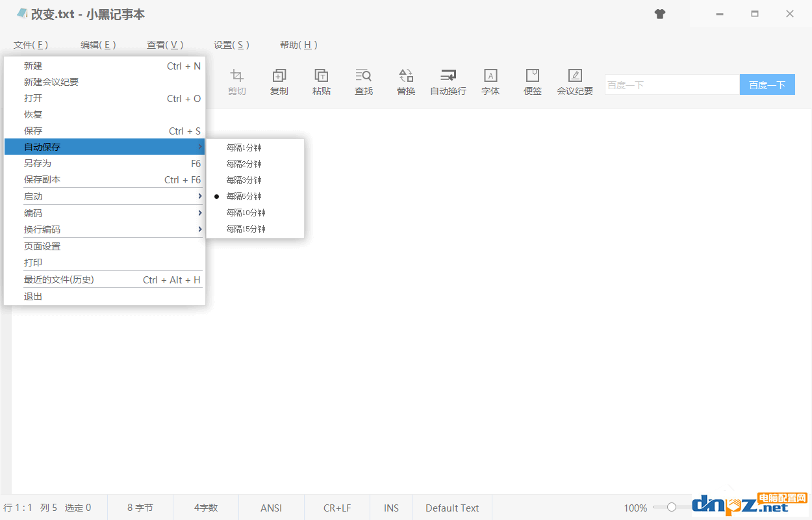The image size is (812, 520).
Task: Select autosave every 10 minutes (每隔10分钟)
Action: [246, 213]
